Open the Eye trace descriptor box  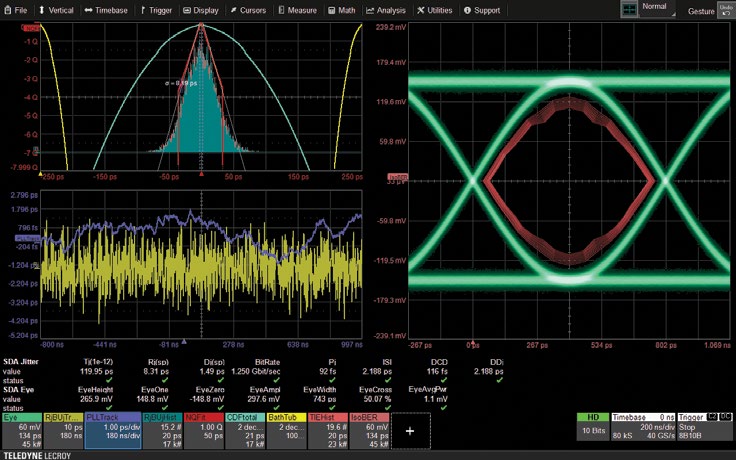[x=21, y=429]
